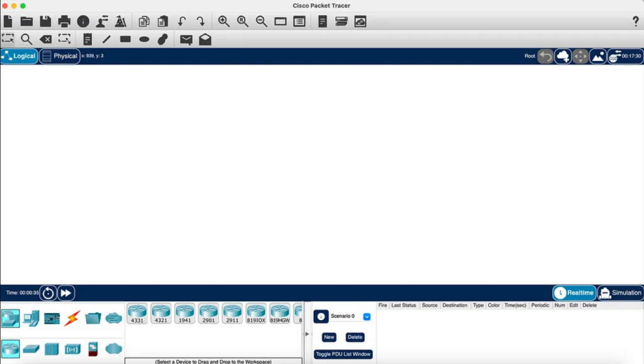Screen dimensions: 644x364
Task: Open the drawing palette rectangle icon
Action: (x=280, y=21)
